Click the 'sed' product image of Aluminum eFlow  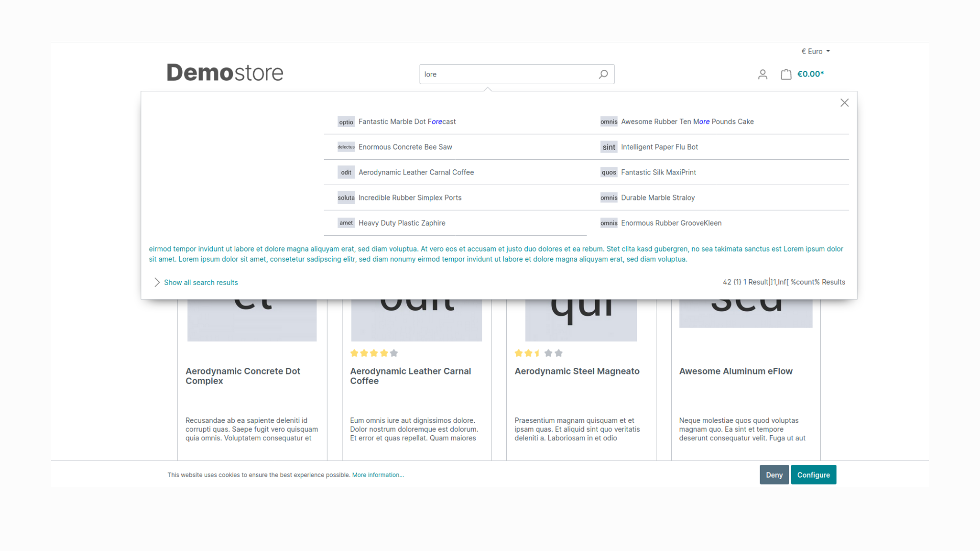[x=746, y=314]
